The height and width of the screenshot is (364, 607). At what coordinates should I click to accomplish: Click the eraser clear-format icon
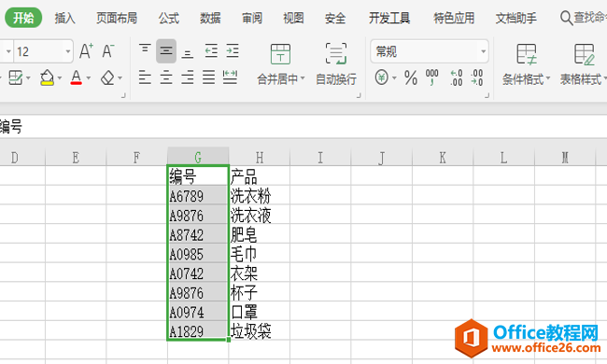point(107,77)
